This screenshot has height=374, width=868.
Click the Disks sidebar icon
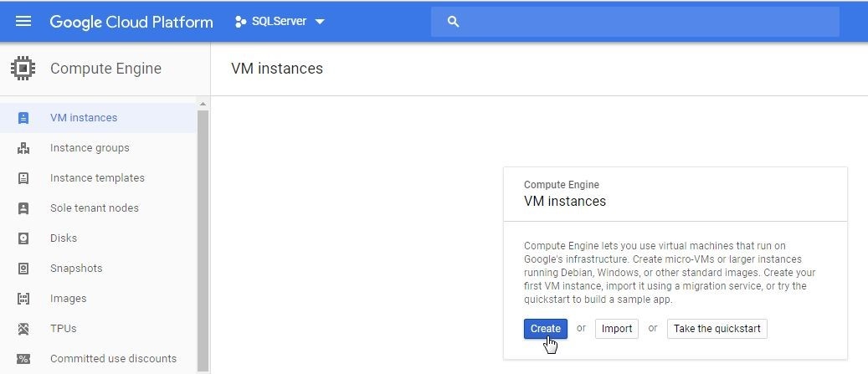point(23,238)
